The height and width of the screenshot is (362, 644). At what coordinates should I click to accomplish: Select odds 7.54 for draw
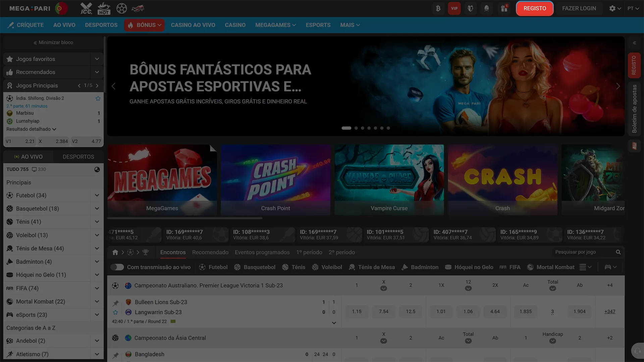click(384, 312)
